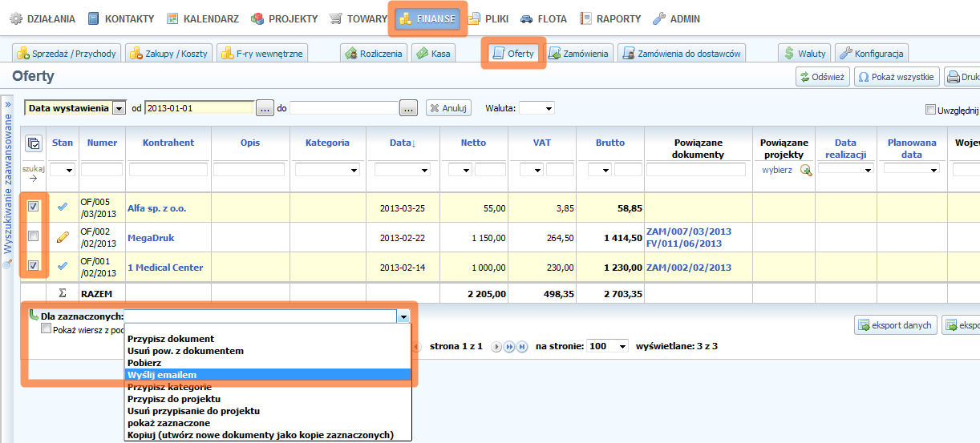
Task: Click the select-all icon in table header
Action: click(33, 143)
